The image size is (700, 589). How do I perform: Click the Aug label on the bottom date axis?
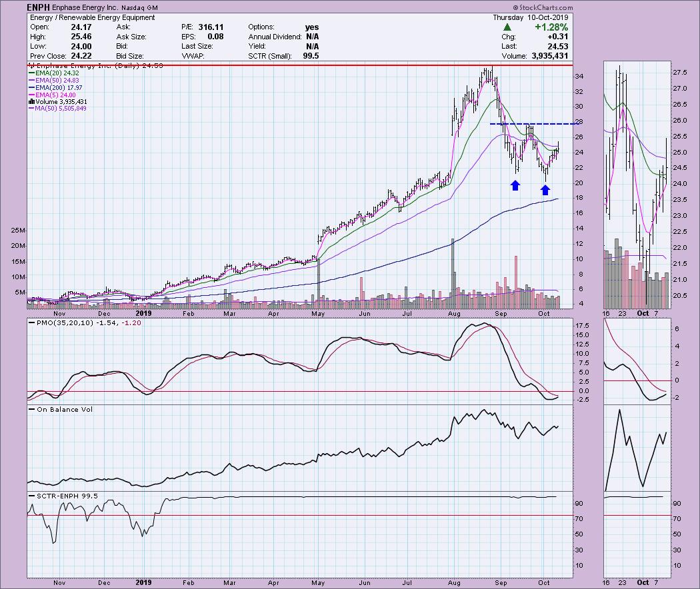click(454, 583)
